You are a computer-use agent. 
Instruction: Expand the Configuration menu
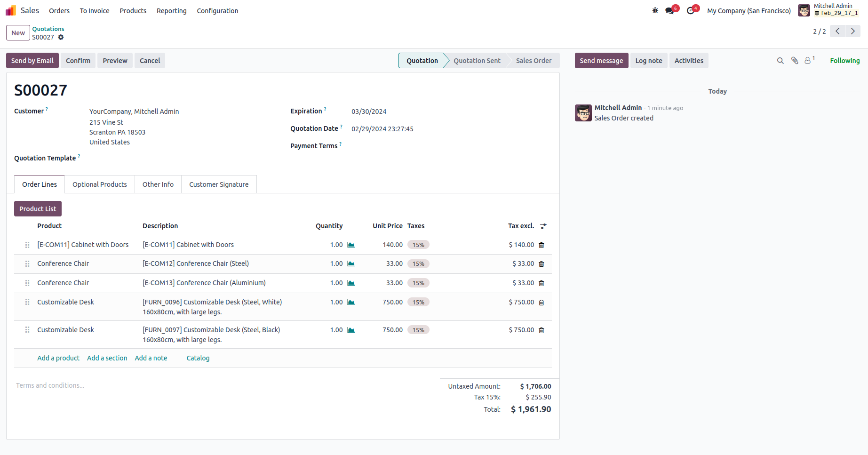[x=217, y=11]
